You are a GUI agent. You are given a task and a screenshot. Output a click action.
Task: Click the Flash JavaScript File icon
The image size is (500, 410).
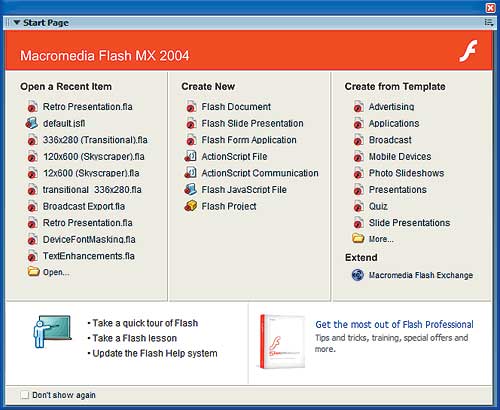pyautogui.click(x=191, y=189)
